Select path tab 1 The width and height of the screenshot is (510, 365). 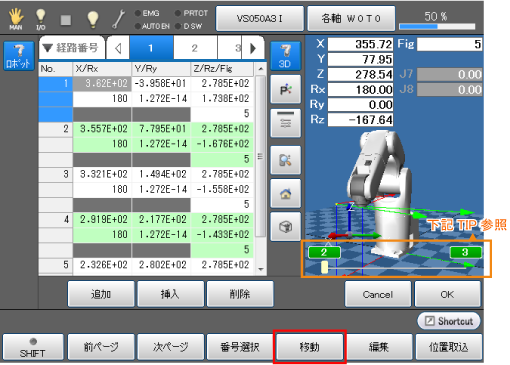coord(151,49)
